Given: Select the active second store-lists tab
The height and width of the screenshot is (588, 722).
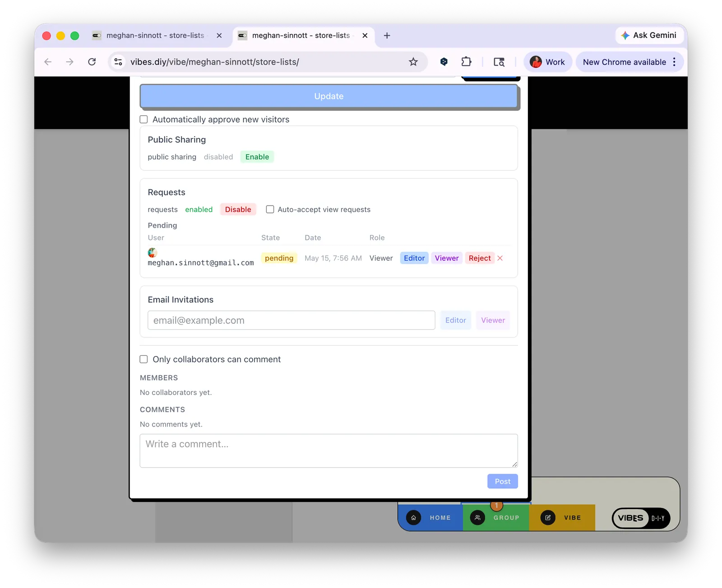Looking at the screenshot, I should pos(304,36).
